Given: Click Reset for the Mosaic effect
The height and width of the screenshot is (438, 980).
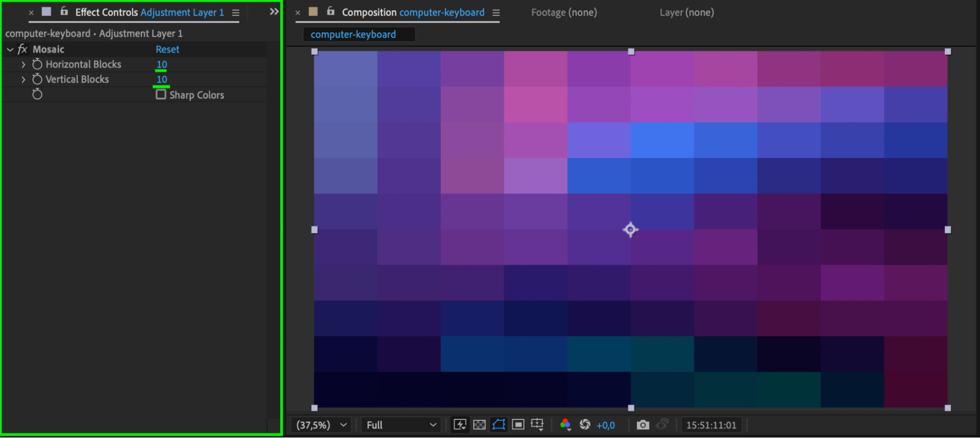Looking at the screenshot, I should coord(167,49).
